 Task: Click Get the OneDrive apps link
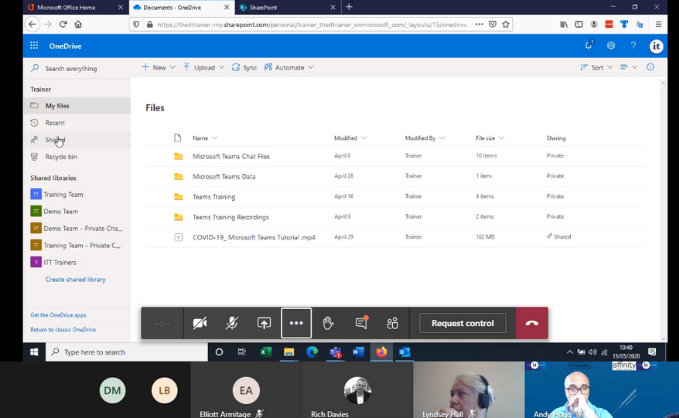point(58,315)
